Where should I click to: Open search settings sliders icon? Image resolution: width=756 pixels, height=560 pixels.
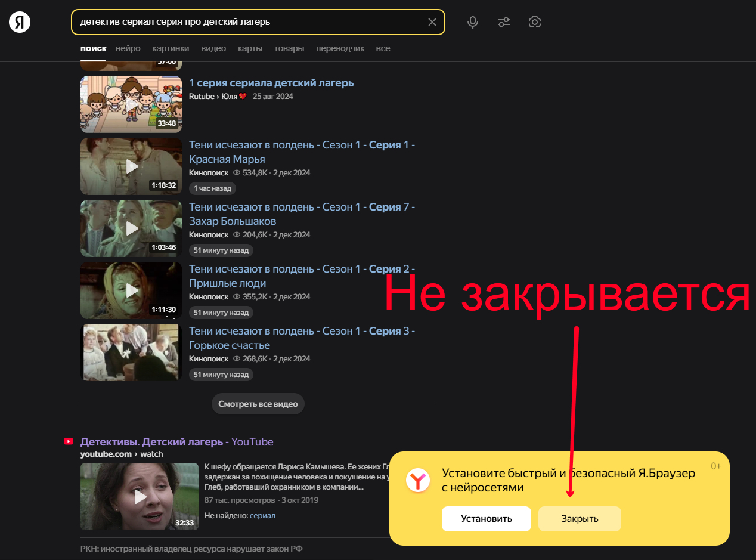point(504,22)
